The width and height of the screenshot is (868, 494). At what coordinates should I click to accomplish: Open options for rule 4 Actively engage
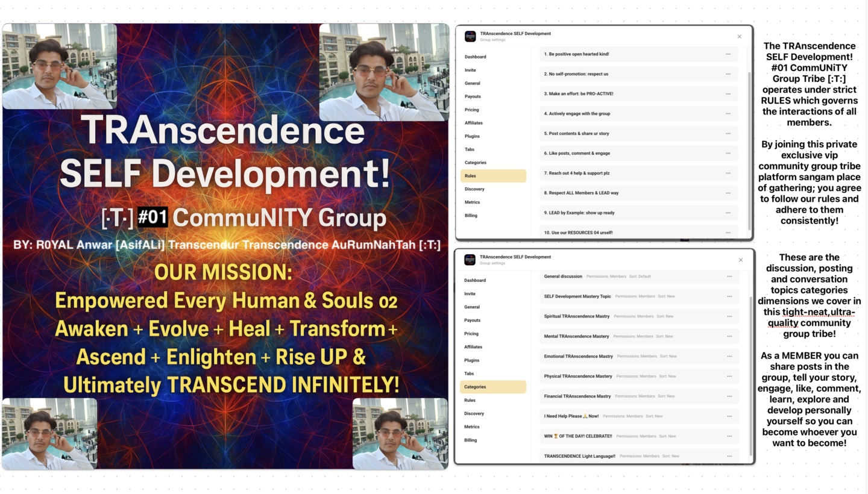728,114
